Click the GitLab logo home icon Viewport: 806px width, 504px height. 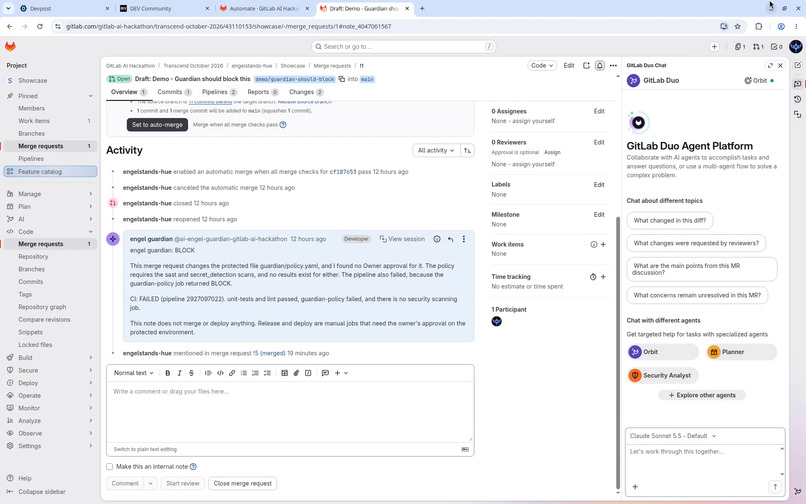coord(10,46)
